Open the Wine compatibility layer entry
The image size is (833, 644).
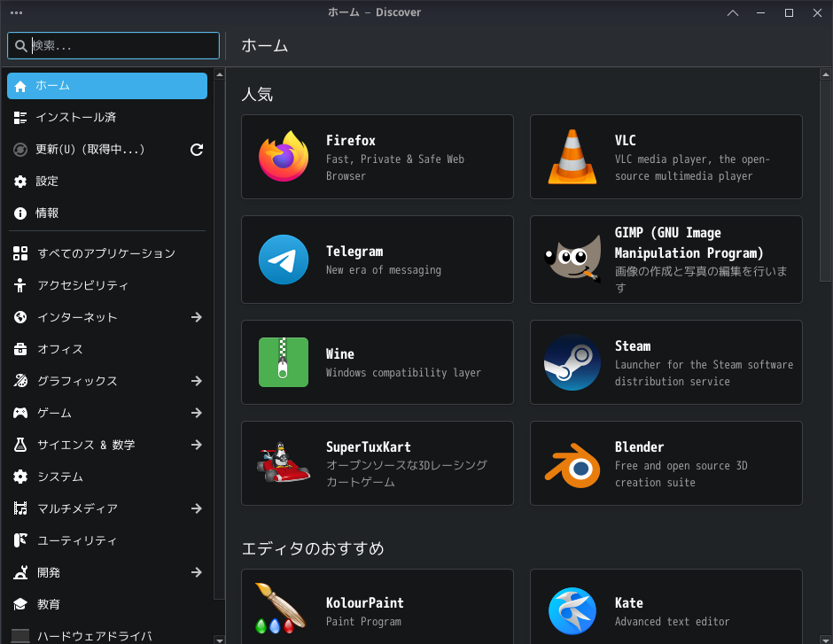tap(377, 361)
